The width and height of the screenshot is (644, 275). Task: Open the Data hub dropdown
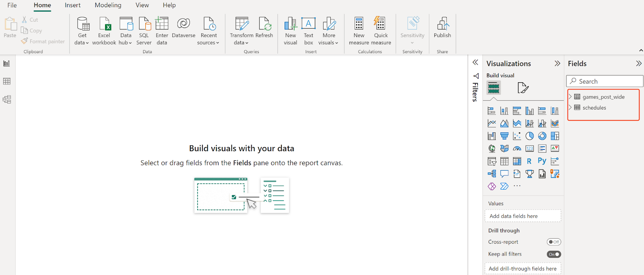pos(126,31)
